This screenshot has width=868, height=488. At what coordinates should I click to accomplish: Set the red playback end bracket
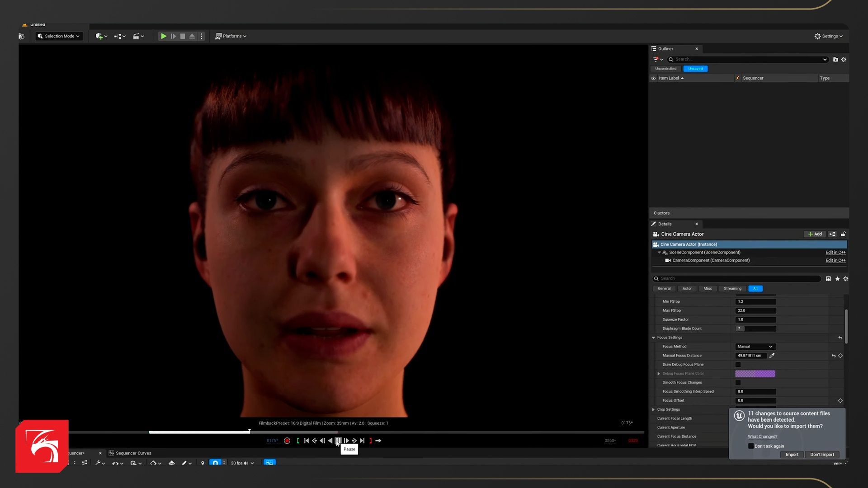point(371,441)
